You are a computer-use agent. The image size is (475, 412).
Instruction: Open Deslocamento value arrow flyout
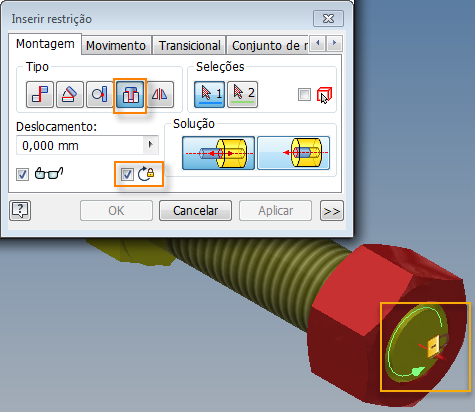click(x=150, y=145)
